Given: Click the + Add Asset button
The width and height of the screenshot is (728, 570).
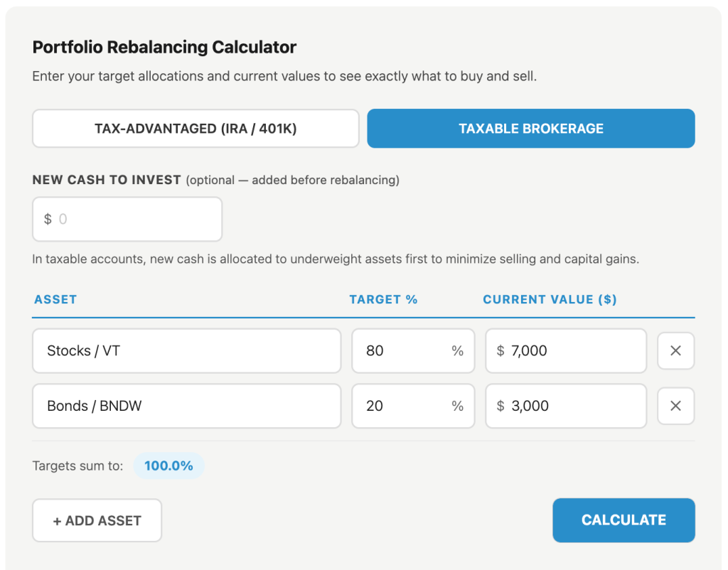Looking at the screenshot, I should tap(97, 520).
